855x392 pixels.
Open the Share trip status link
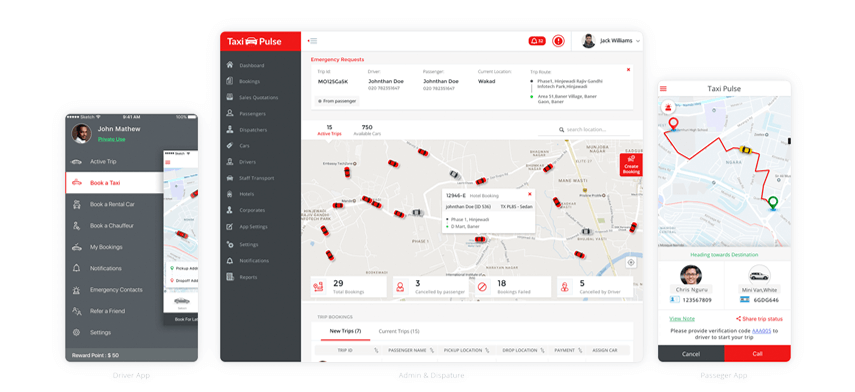[x=759, y=319]
